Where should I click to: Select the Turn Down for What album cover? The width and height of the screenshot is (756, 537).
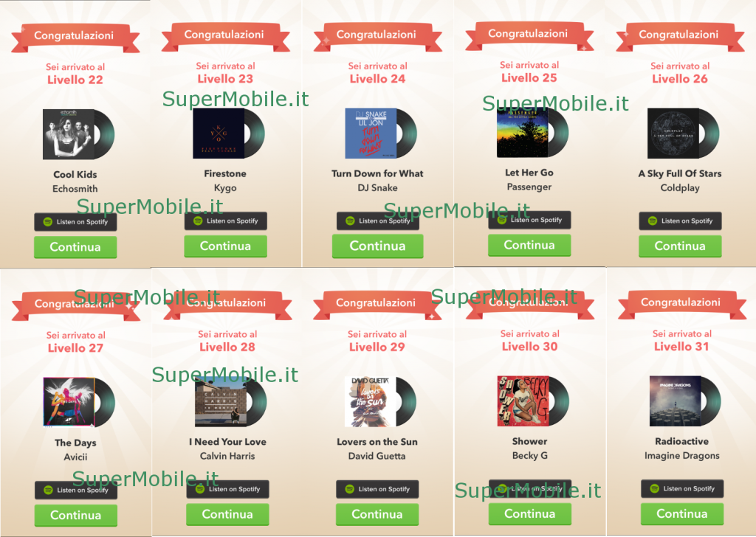tap(371, 134)
